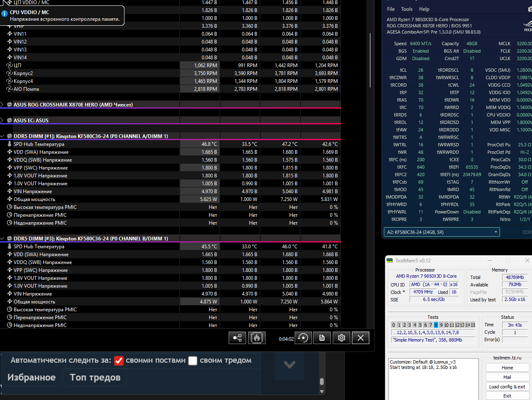
Task: Click the fan icon beside AIO Помпа
Action: click(x=10, y=89)
